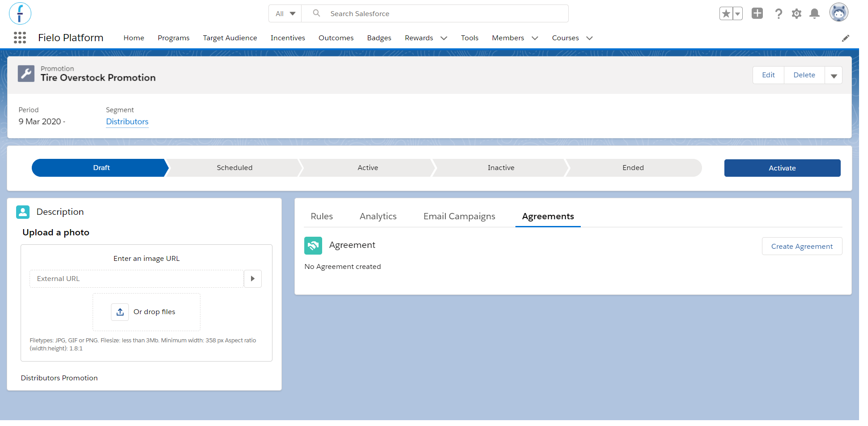Click the Delete button
Image resolution: width=868 pixels, height=426 pixels.
click(804, 75)
